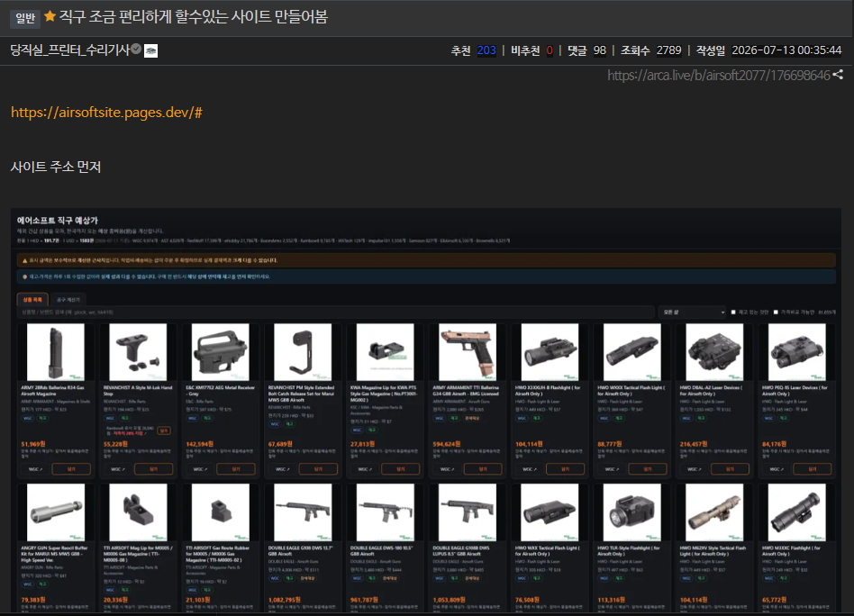Click the view count '2789'
854x616 pixels.
click(x=668, y=50)
